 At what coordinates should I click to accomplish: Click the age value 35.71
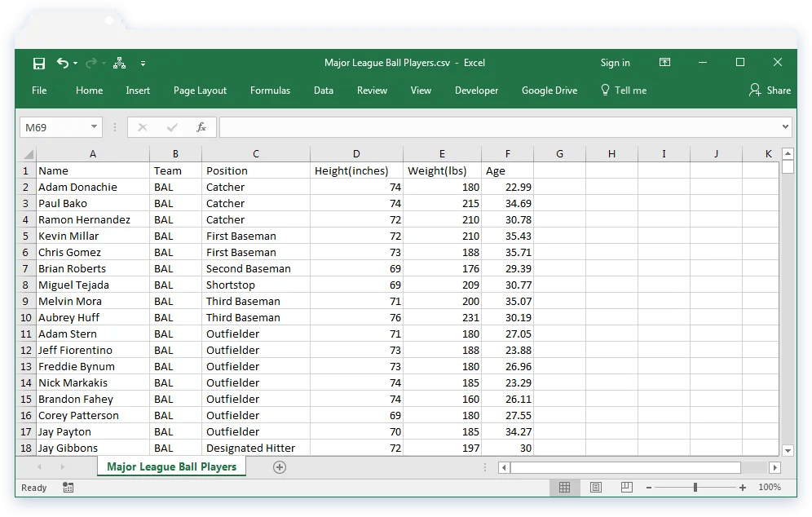coord(507,252)
